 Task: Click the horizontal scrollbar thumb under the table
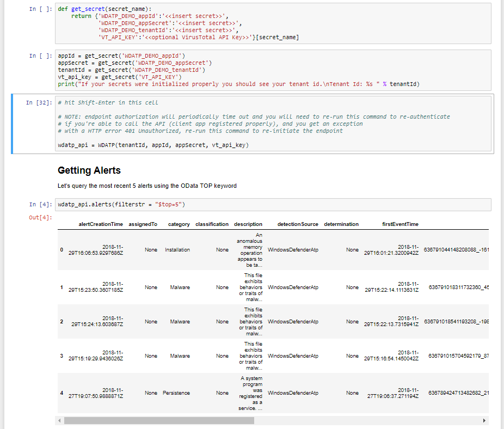click(x=159, y=421)
